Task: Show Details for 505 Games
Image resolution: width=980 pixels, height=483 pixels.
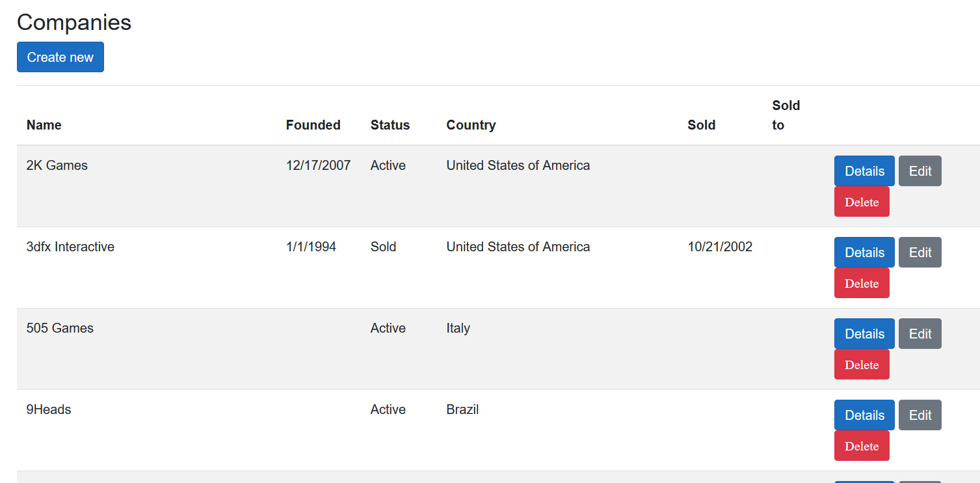Action: (864, 334)
